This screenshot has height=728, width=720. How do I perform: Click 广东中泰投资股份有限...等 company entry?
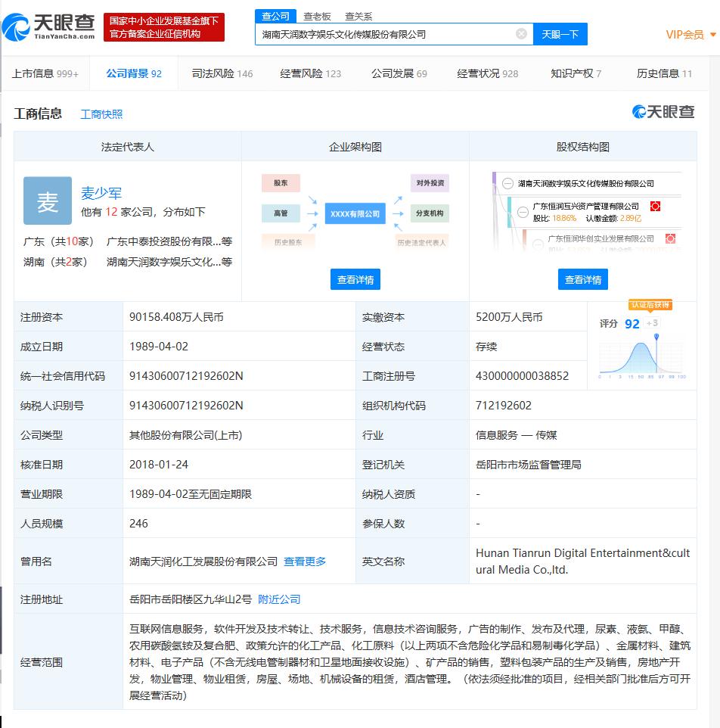point(169,241)
